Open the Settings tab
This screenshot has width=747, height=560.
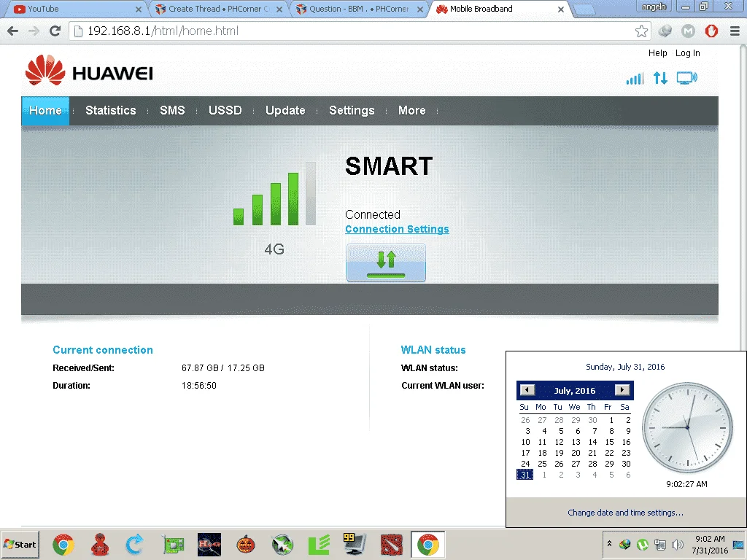[352, 111]
